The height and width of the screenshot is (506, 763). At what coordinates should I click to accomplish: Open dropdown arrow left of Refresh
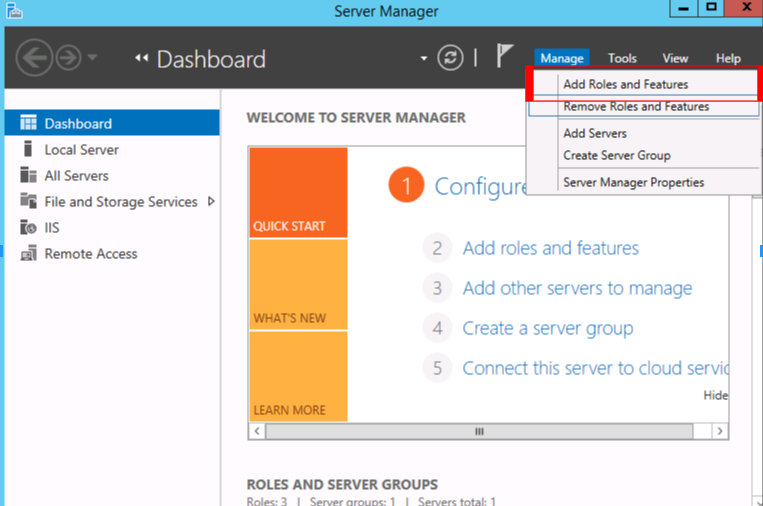tap(424, 58)
